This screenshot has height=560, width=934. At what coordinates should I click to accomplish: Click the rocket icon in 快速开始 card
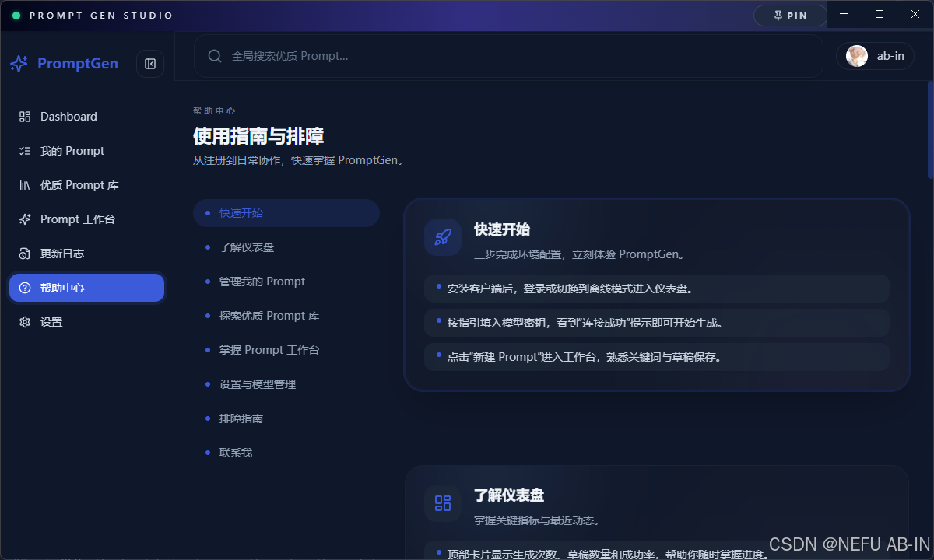tap(443, 237)
